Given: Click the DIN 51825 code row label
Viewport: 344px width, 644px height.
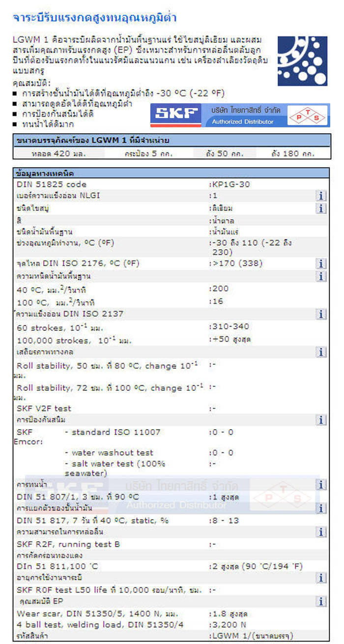Looking at the screenshot, I should pyautogui.click(x=51, y=184).
